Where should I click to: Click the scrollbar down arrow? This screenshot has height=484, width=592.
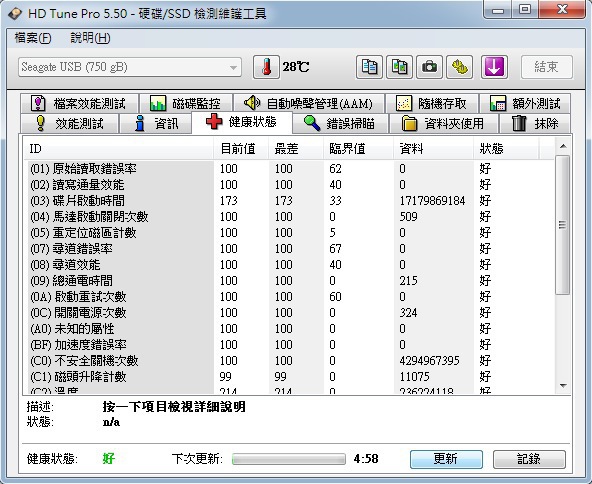click(563, 386)
